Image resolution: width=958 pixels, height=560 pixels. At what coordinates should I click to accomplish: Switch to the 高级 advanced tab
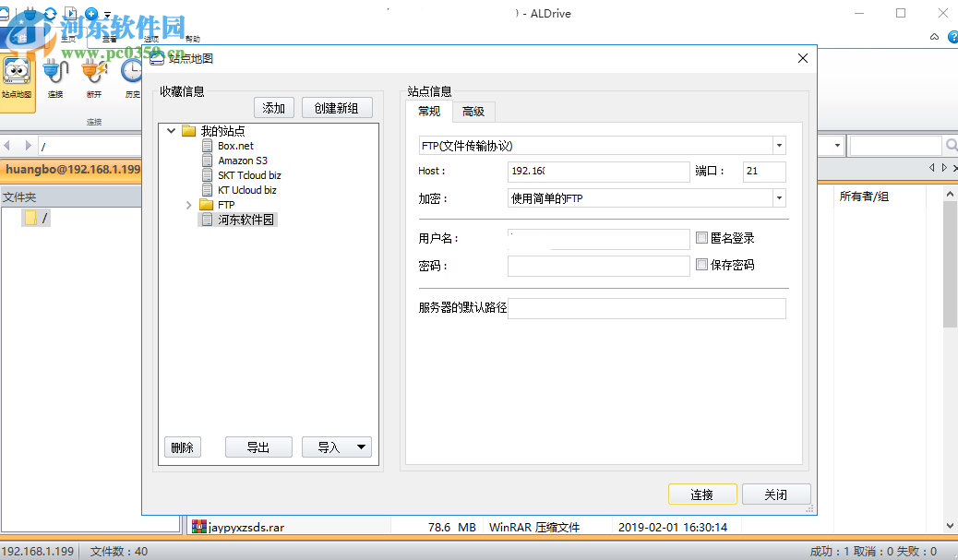[473, 111]
